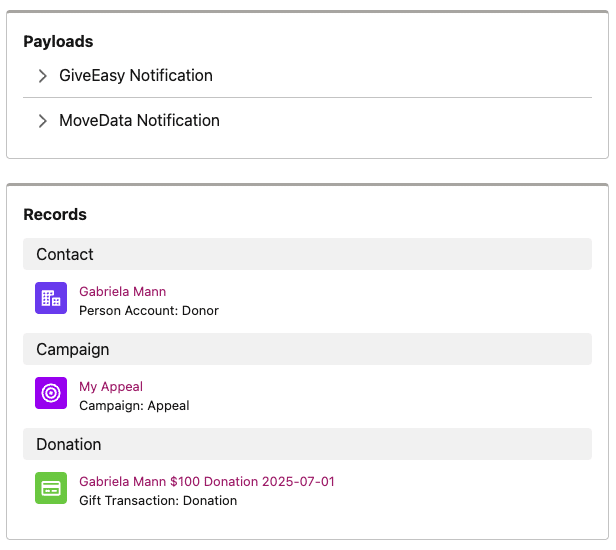Select the Donation section header bar
This screenshot has height=550, width=616.
[x=307, y=444]
